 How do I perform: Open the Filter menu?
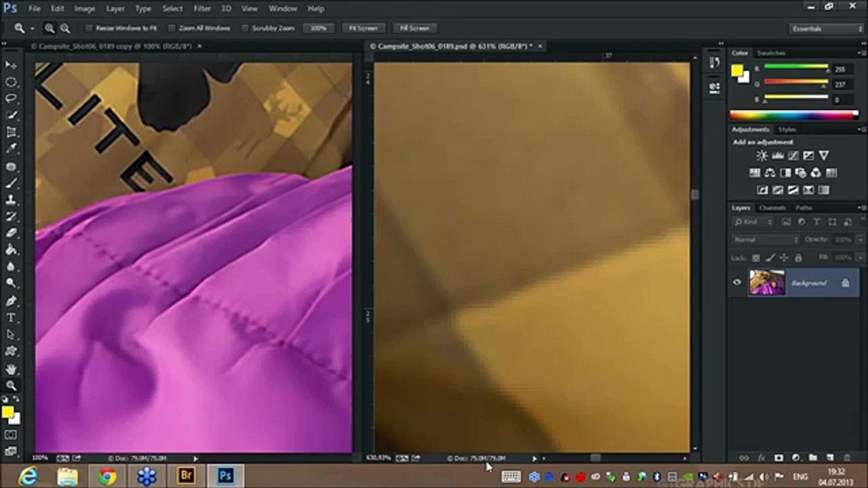pyautogui.click(x=202, y=9)
